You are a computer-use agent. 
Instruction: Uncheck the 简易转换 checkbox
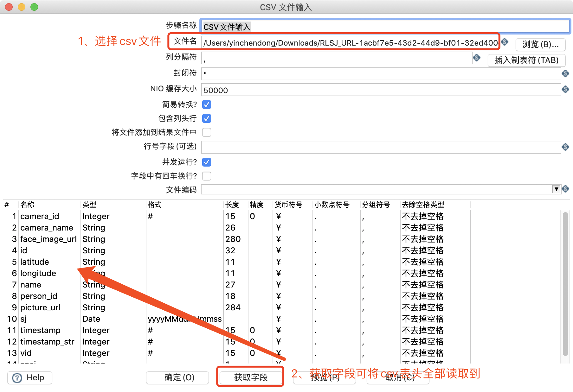(x=206, y=104)
